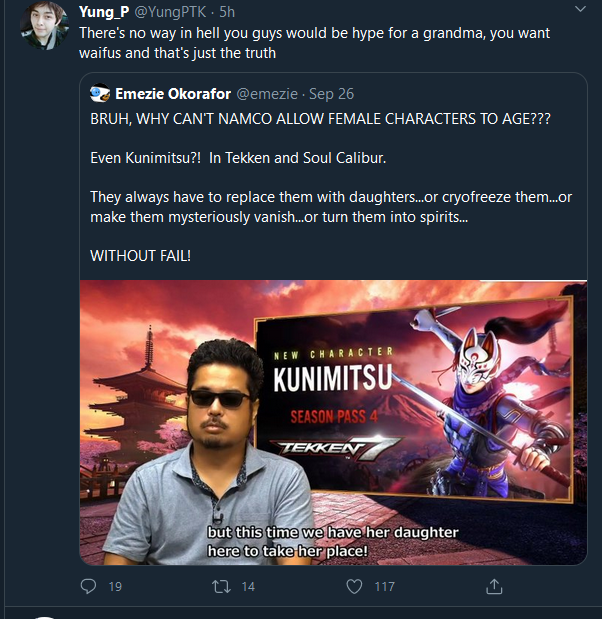This screenshot has height=619, width=602.
Task: Click Emezie Okorafor's small avatar icon
Action: (100, 94)
